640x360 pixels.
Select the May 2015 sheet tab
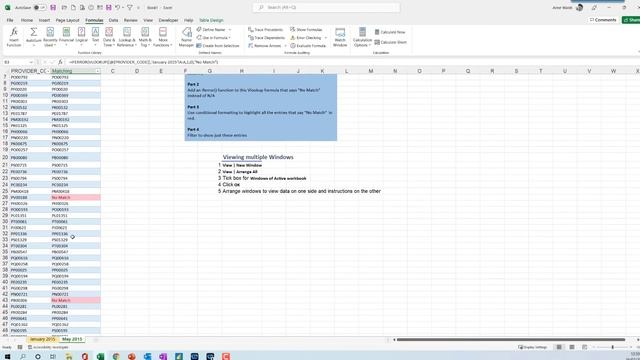pyautogui.click(x=72, y=339)
